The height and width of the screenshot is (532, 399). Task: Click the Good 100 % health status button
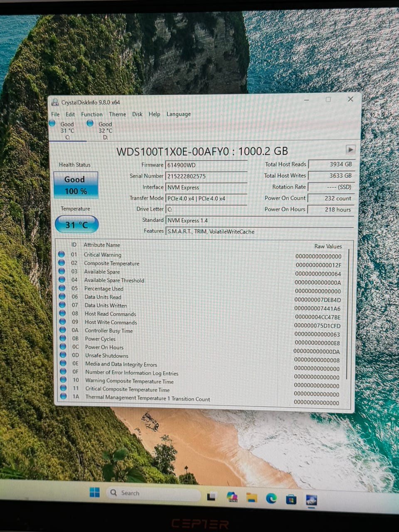coord(76,185)
